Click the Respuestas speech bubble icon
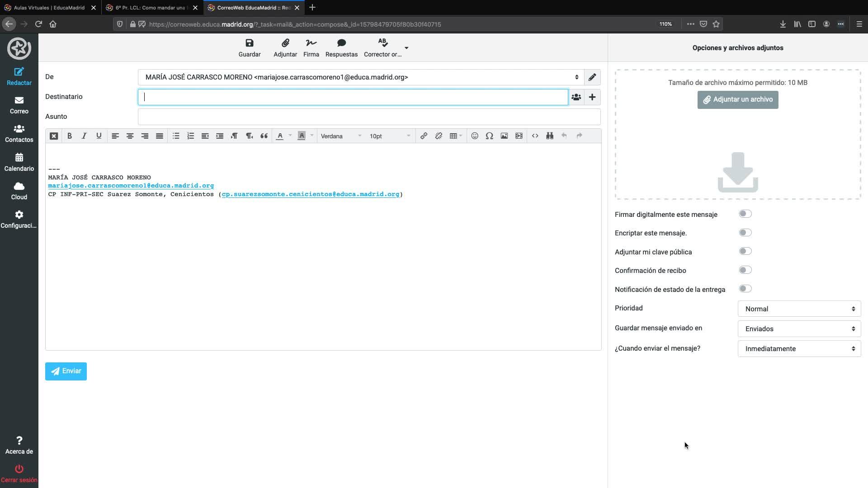 341,43
